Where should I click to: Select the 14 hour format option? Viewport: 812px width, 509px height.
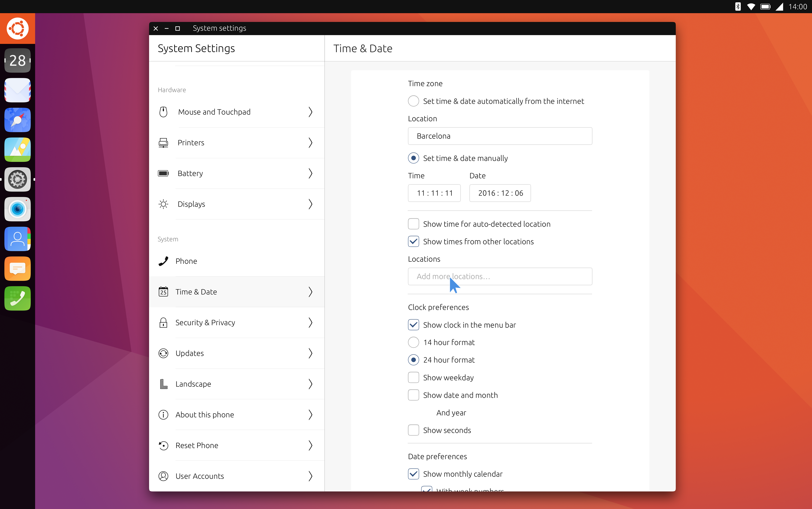(414, 342)
